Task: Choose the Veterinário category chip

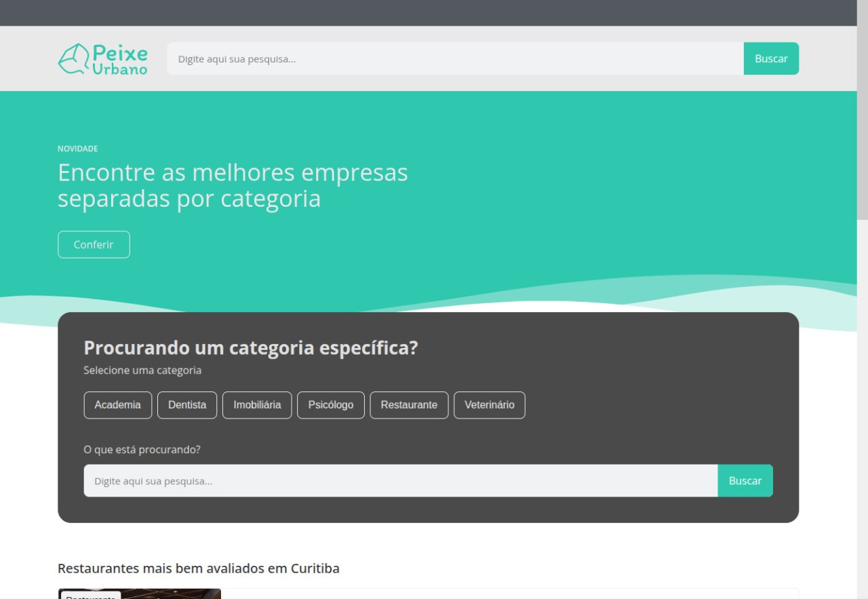Action: (x=489, y=405)
